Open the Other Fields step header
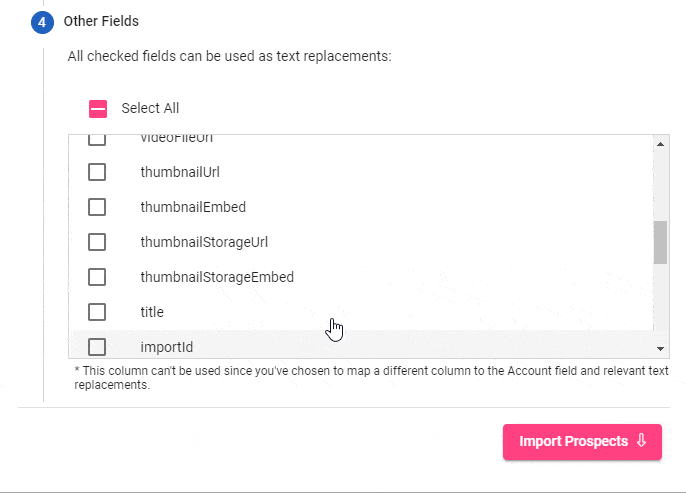This screenshot has width=686, height=493. pyautogui.click(x=101, y=21)
